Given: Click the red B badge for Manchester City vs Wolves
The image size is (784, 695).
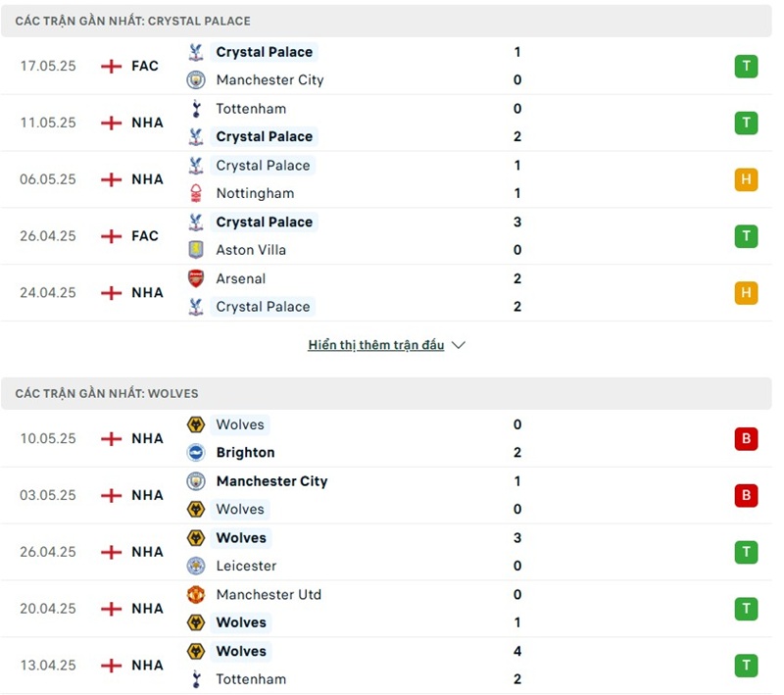Looking at the screenshot, I should [x=746, y=496].
